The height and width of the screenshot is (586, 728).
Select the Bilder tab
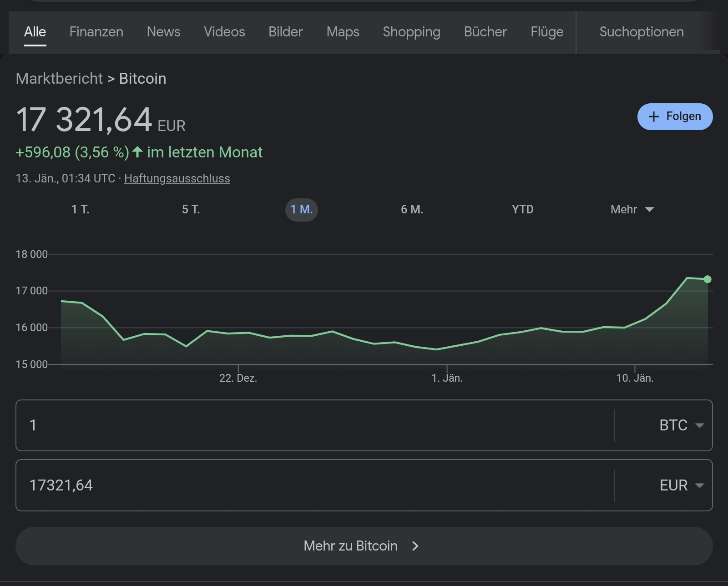coord(285,32)
